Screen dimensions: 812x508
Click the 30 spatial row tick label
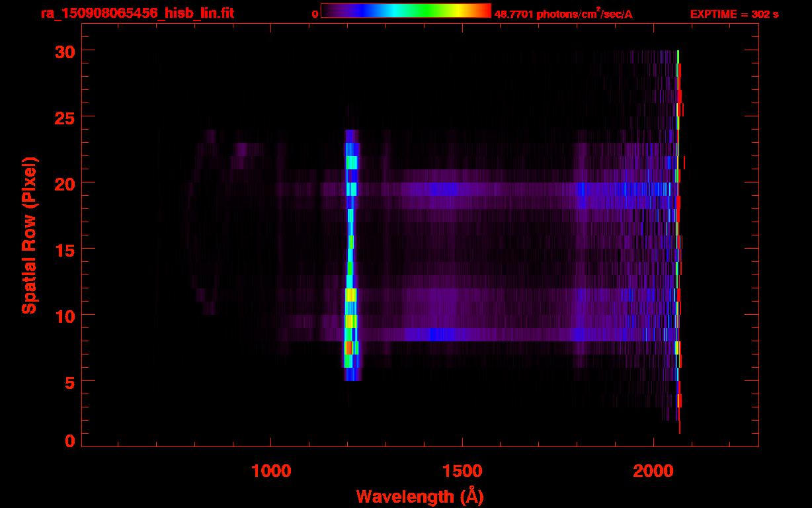(x=64, y=51)
